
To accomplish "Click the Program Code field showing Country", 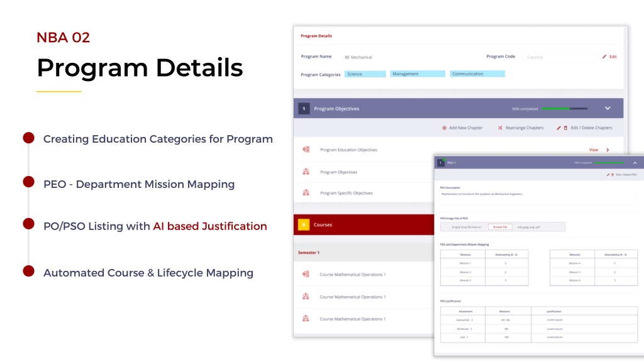I will coord(560,57).
